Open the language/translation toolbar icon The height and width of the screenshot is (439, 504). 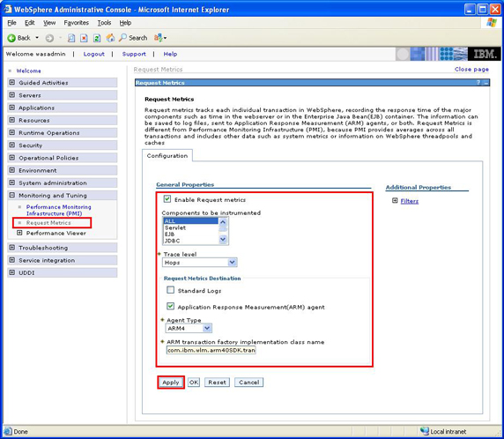coord(158,38)
